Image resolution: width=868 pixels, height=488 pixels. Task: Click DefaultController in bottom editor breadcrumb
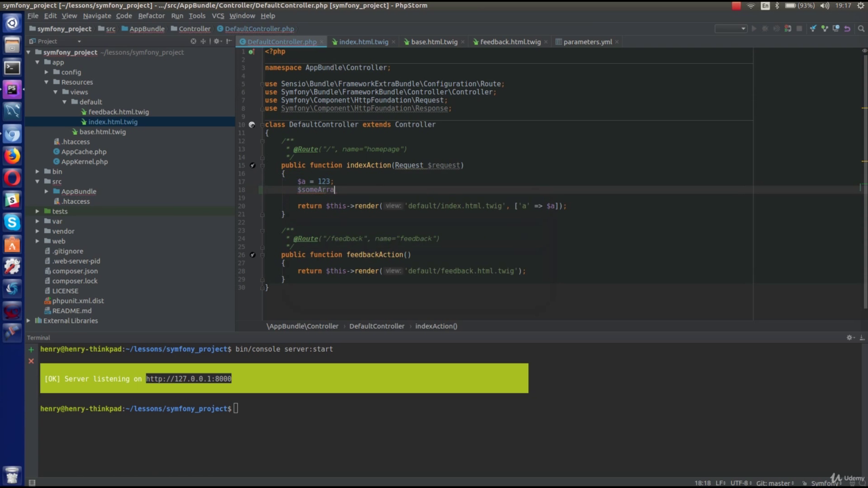tap(376, 326)
